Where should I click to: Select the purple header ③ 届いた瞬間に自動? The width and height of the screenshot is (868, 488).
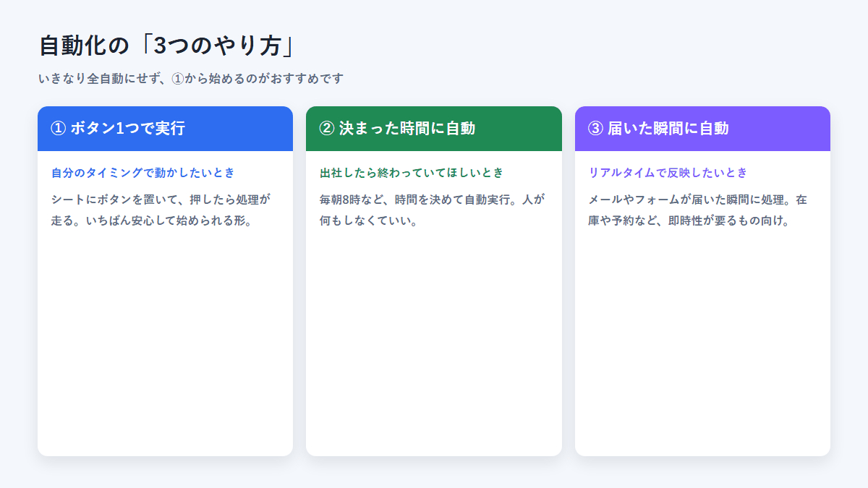click(702, 129)
